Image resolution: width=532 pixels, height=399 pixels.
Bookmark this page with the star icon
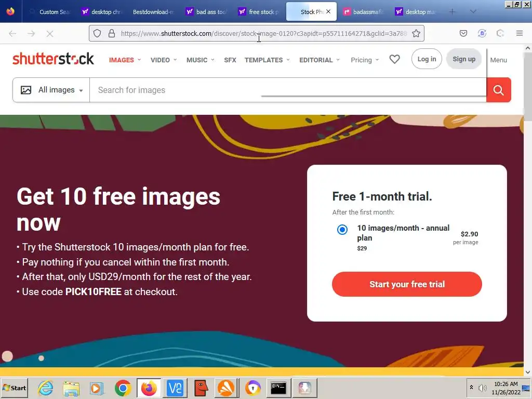pos(416,33)
